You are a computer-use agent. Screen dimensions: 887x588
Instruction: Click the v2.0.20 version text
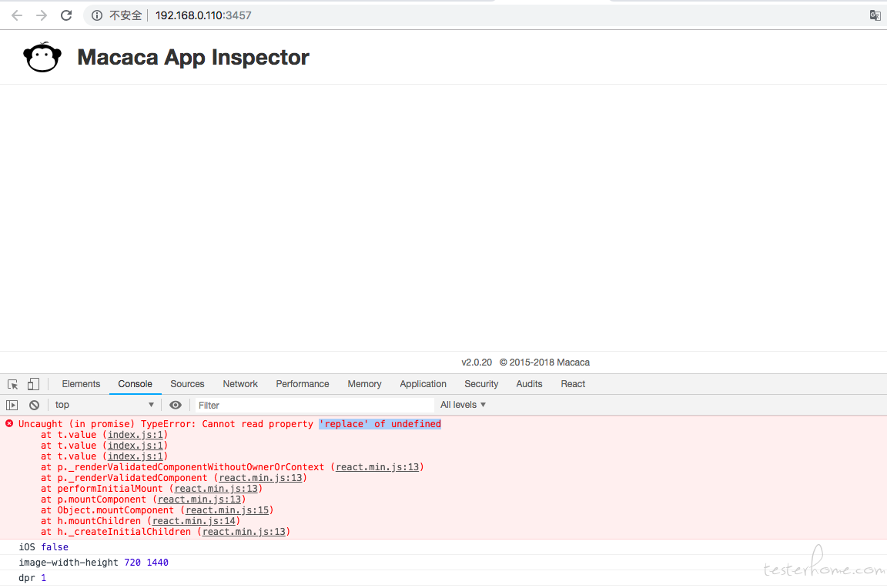(477, 362)
